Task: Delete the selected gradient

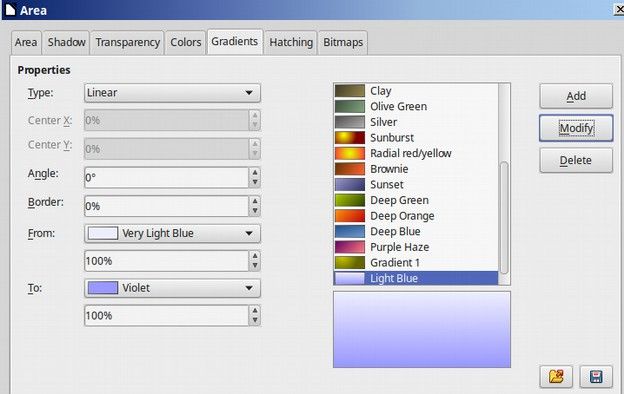Action: point(576,160)
